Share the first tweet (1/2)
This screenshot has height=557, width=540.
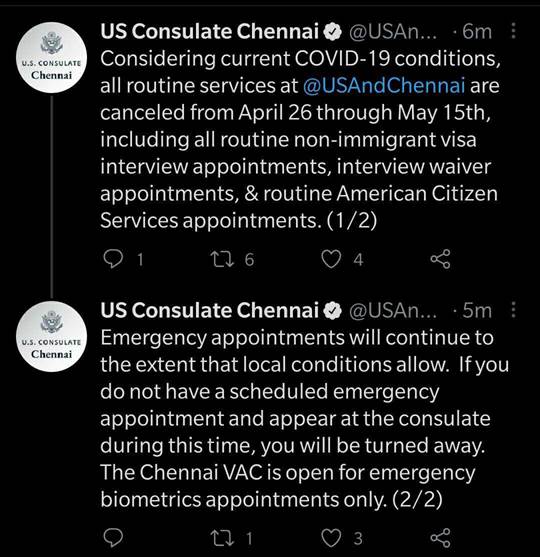pyautogui.click(x=441, y=259)
